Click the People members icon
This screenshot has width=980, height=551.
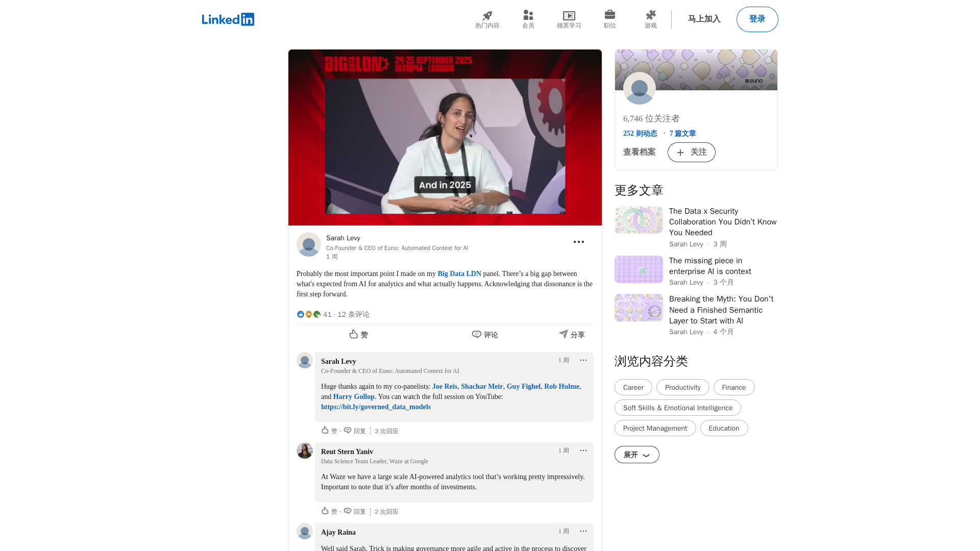(x=528, y=16)
